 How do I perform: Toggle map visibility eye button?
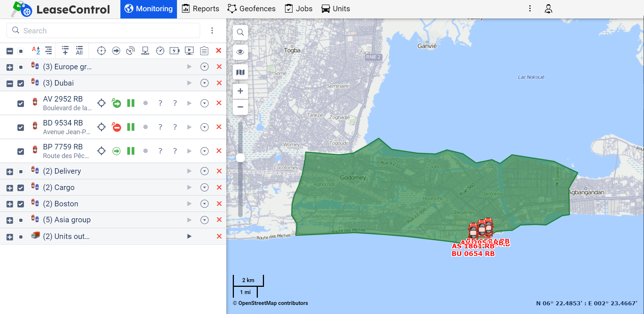[x=240, y=52]
